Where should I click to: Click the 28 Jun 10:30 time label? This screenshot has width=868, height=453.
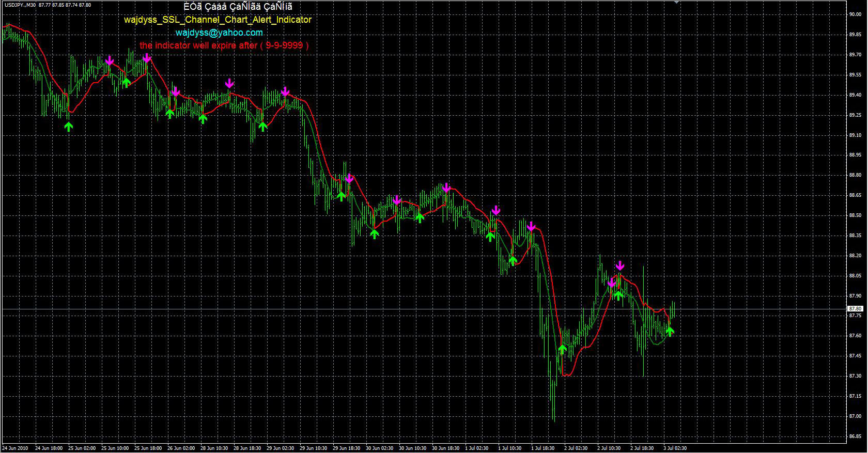pyautogui.click(x=214, y=448)
